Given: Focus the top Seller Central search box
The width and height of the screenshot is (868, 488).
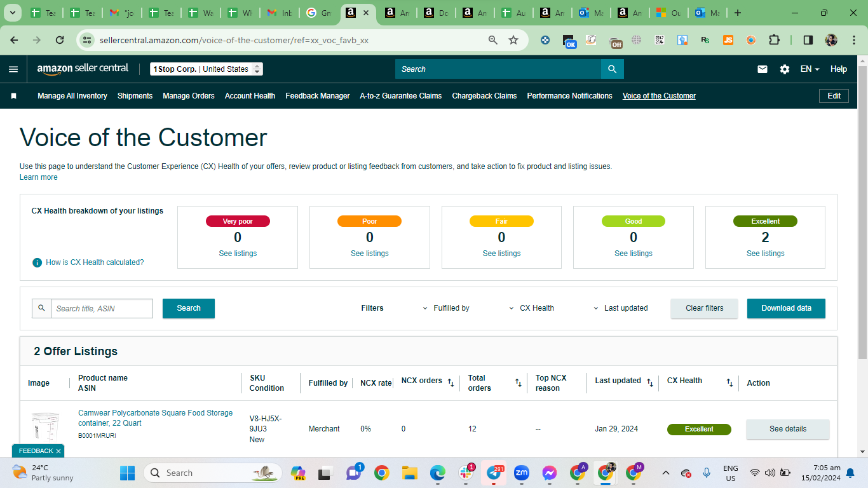Looking at the screenshot, I should [x=498, y=69].
